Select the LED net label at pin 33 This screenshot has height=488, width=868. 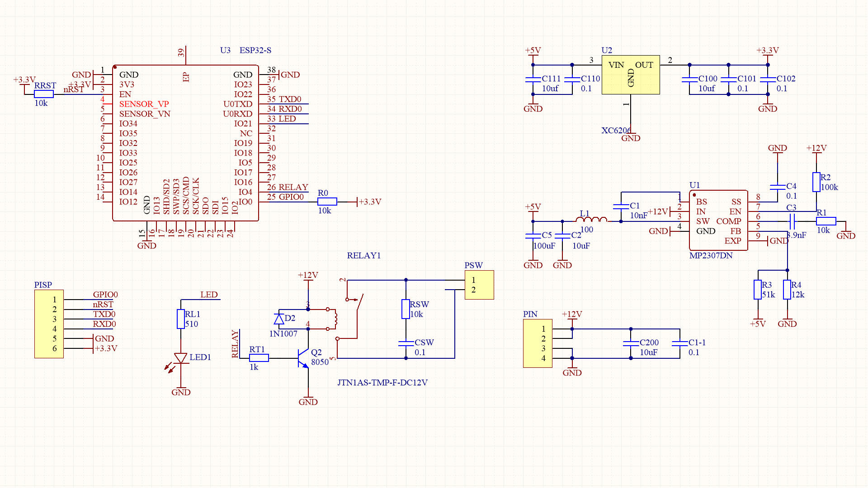287,118
